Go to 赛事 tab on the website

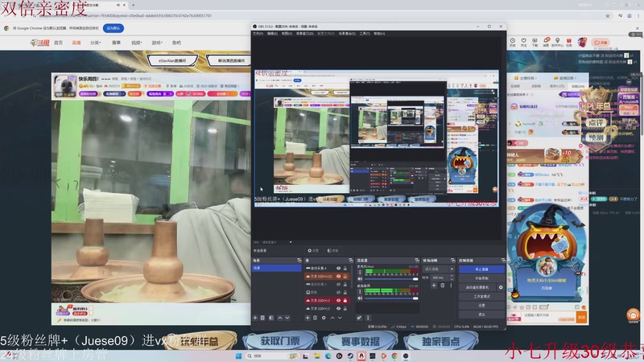point(116,43)
